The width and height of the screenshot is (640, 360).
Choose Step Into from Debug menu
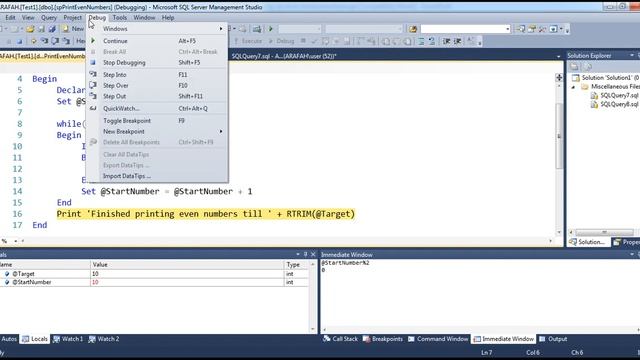(x=157, y=75)
